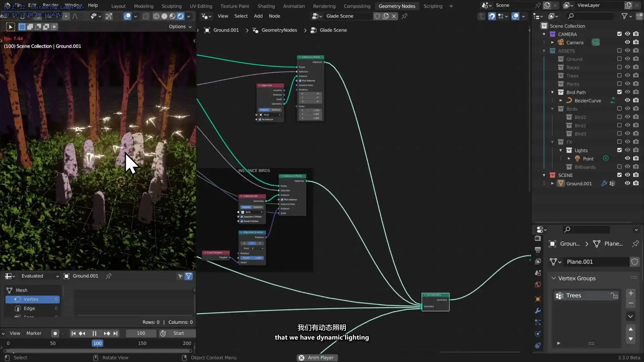Toggle fake user shield for Glade Scene
This screenshot has width=644, height=362.
tap(377, 16)
